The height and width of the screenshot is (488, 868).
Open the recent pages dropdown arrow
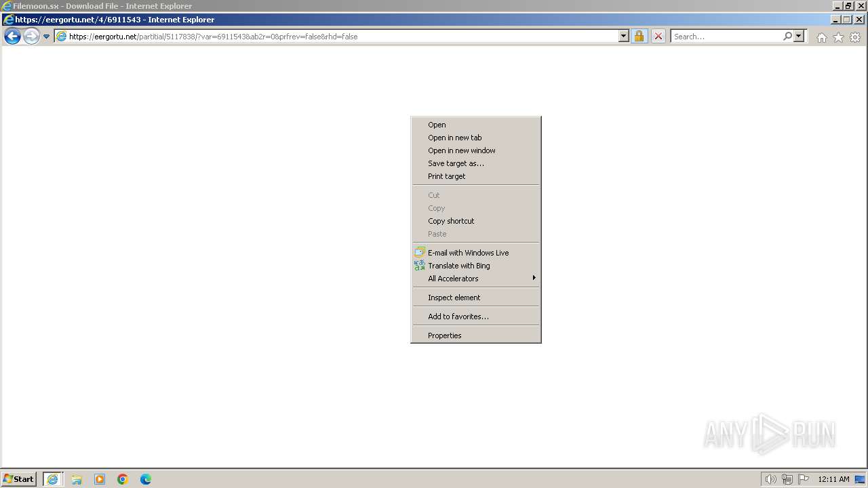pos(46,37)
